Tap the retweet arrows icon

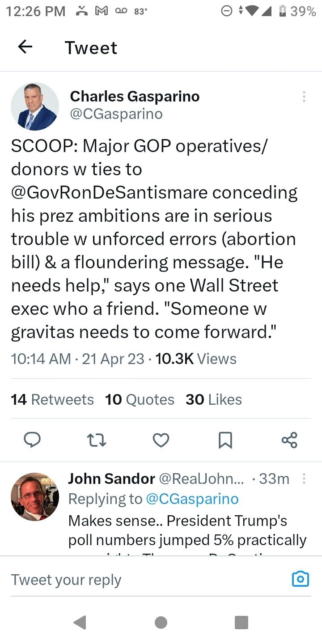(x=97, y=440)
